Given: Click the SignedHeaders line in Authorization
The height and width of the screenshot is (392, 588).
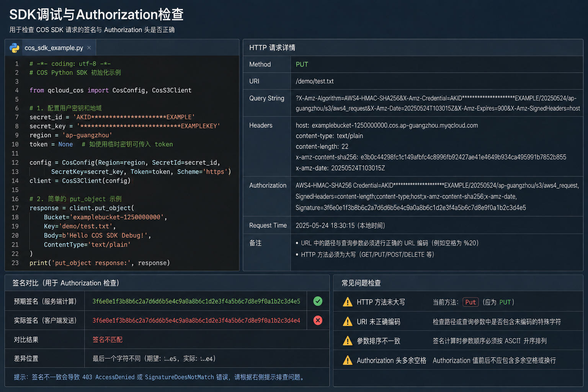Looking at the screenshot, I should (406, 196).
